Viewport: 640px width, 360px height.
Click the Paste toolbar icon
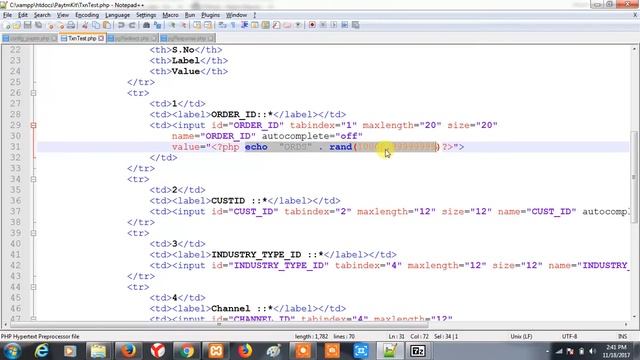(x=107, y=25)
